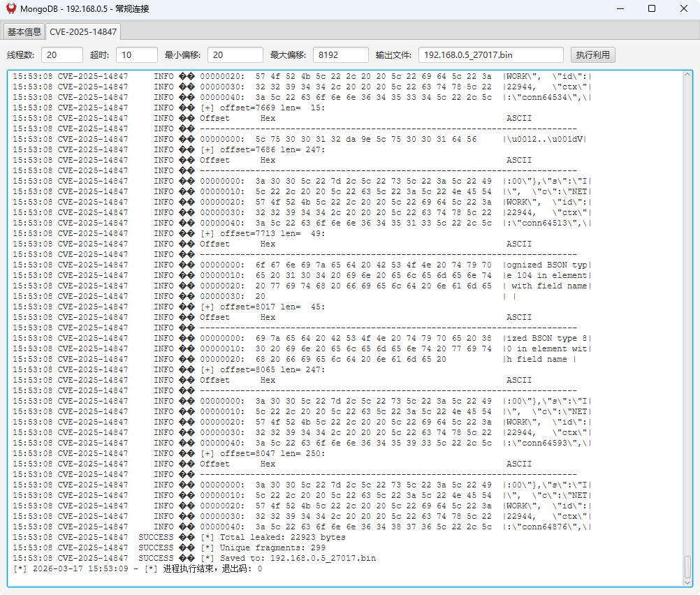
Task: Switch to the 基本信息 tab
Action: click(24, 31)
